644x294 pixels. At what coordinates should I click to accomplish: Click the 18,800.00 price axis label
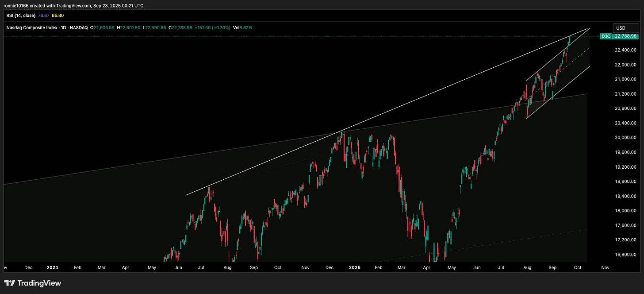(625, 182)
